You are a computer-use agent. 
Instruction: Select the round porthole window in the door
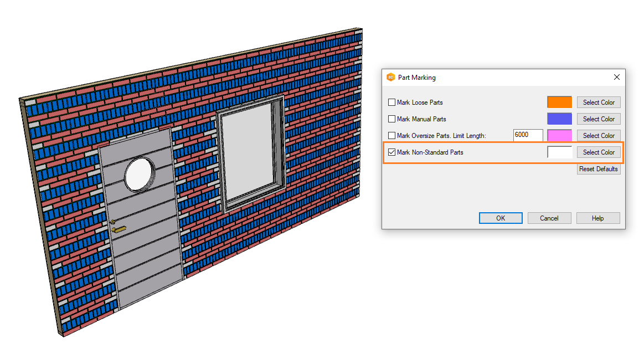click(x=140, y=173)
